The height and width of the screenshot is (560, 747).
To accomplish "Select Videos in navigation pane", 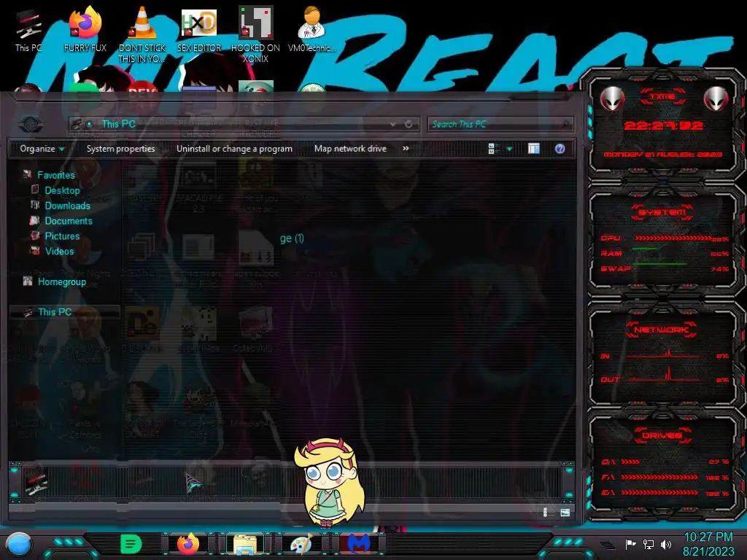I will coord(59,252).
